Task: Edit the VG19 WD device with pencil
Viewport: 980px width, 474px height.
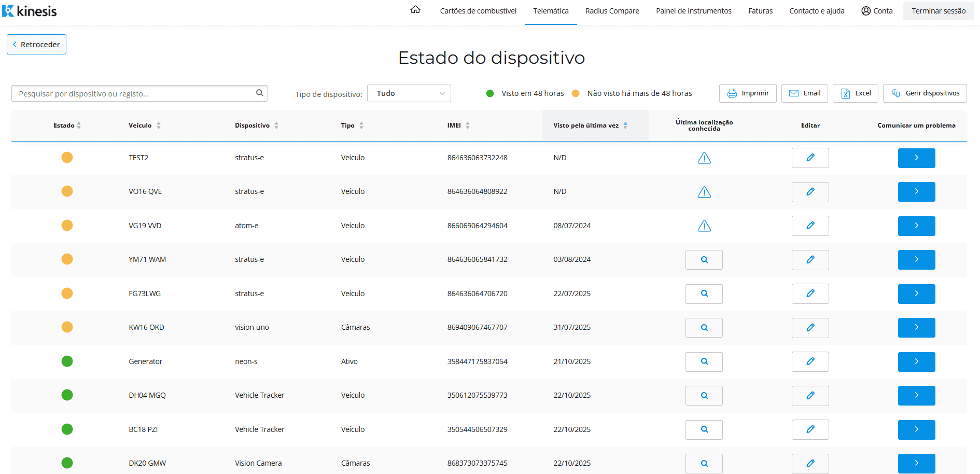Action: [x=810, y=226]
